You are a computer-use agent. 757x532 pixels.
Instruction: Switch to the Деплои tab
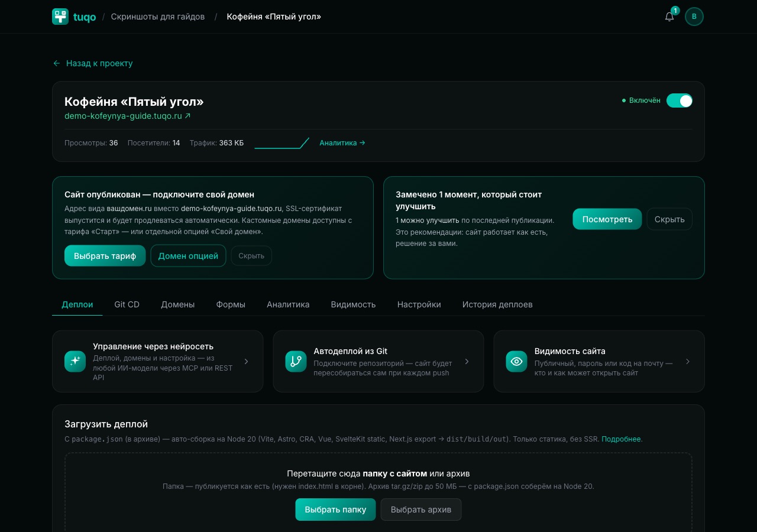coord(77,304)
